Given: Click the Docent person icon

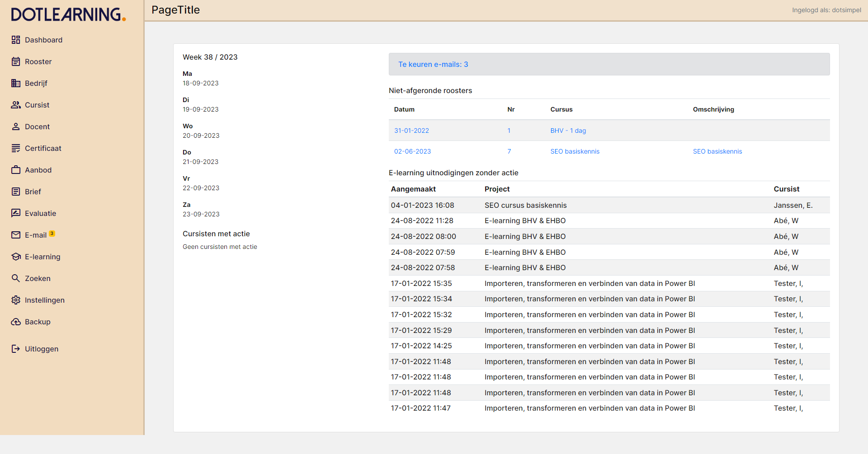Looking at the screenshot, I should click(16, 126).
